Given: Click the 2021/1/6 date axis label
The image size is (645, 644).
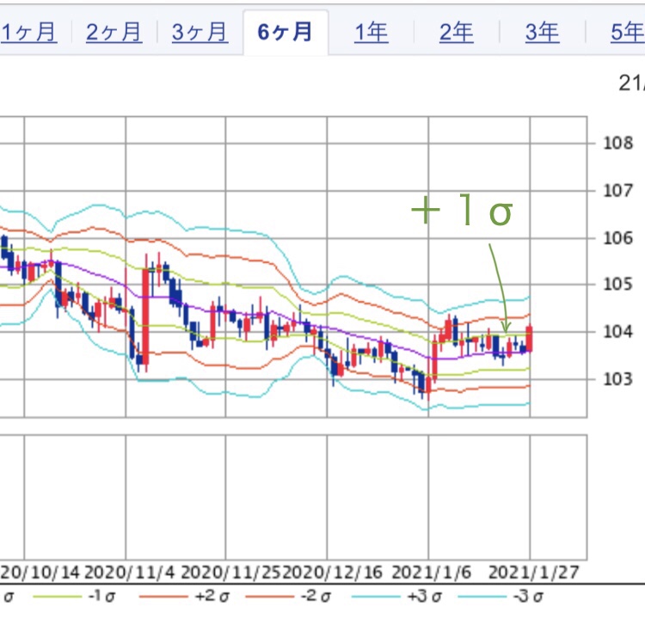Looking at the screenshot, I should pos(431,573).
